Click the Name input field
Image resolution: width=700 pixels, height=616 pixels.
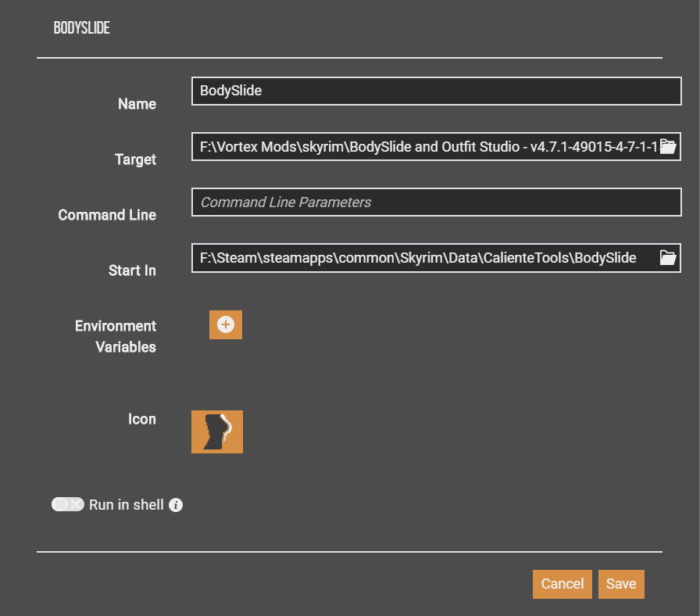437,91
